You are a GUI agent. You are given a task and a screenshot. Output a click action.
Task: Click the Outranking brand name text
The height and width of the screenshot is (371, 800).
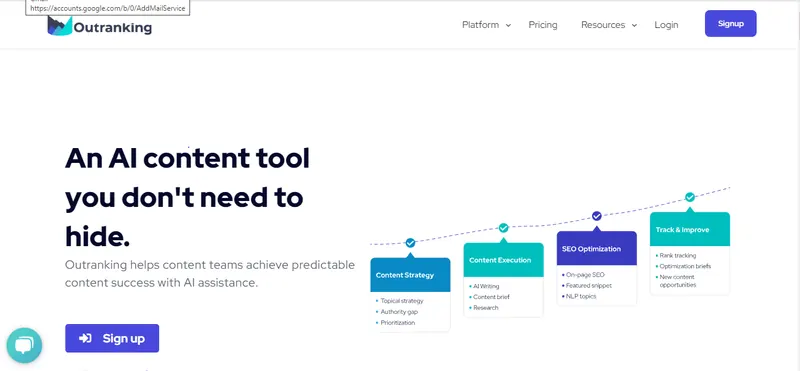tap(113, 28)
